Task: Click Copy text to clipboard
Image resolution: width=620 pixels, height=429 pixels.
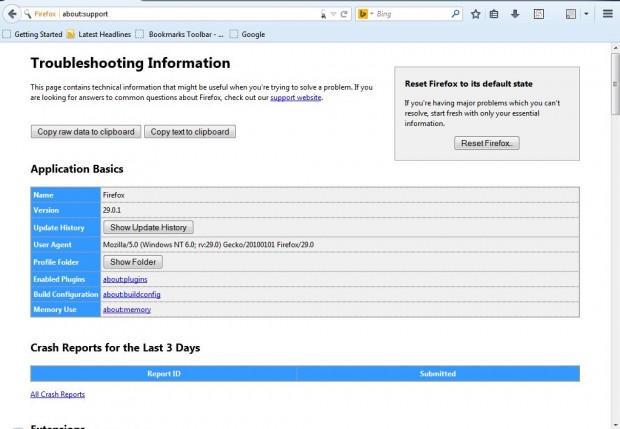Action: 190,132
